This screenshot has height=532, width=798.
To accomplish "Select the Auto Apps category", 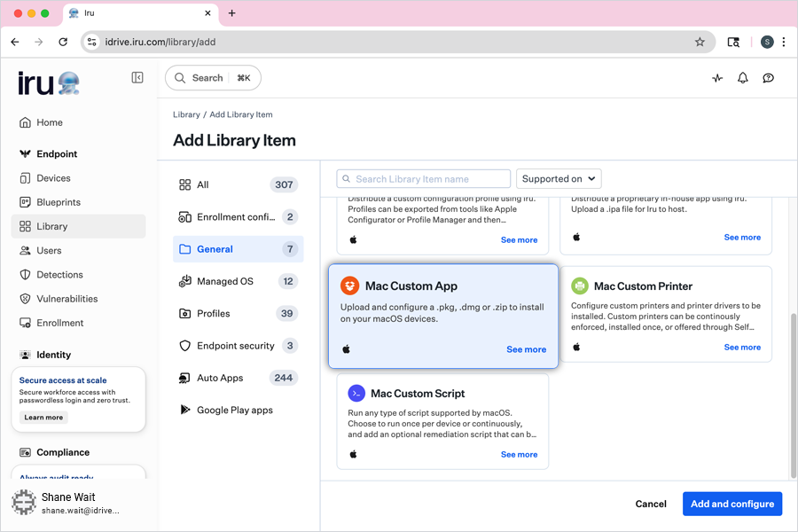I will [220, 378].
